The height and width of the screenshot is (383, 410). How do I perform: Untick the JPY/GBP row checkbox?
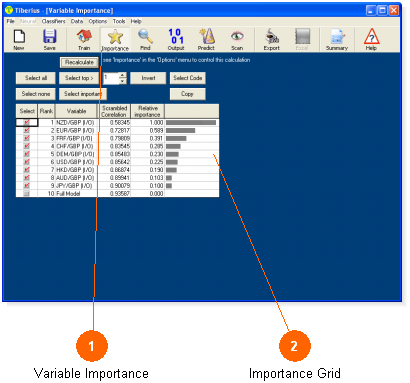pos(27,185)
